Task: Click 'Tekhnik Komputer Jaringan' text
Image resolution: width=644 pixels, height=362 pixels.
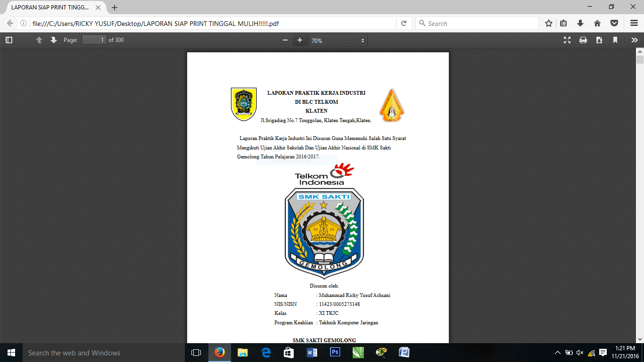Action: coord(348,323)
